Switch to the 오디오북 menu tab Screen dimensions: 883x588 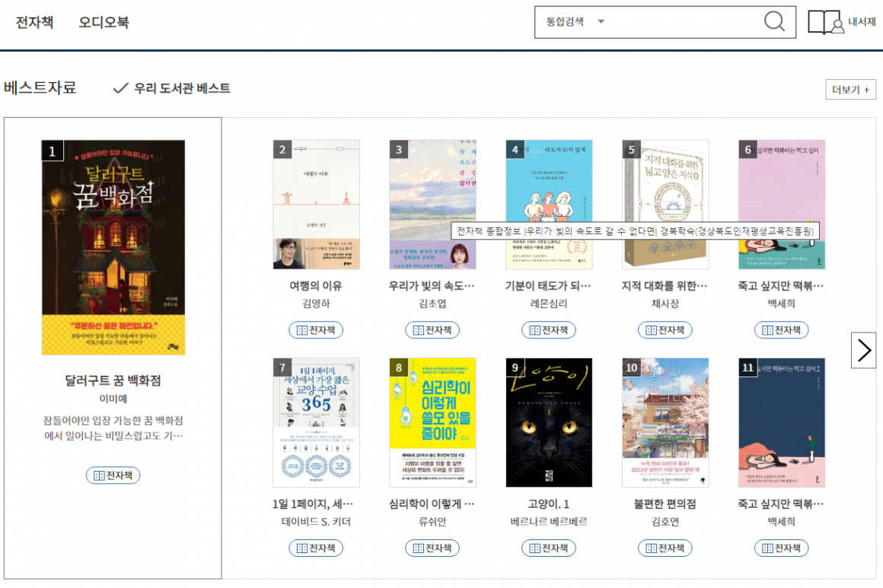[104, 22]
